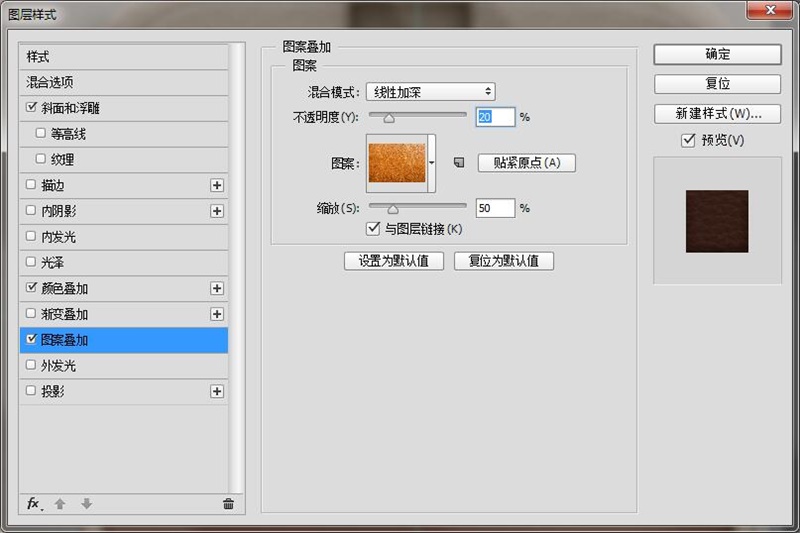Click the 不透明度 slider handle
The width and height of the screenshot is (800, 533).
coord(389,118)
